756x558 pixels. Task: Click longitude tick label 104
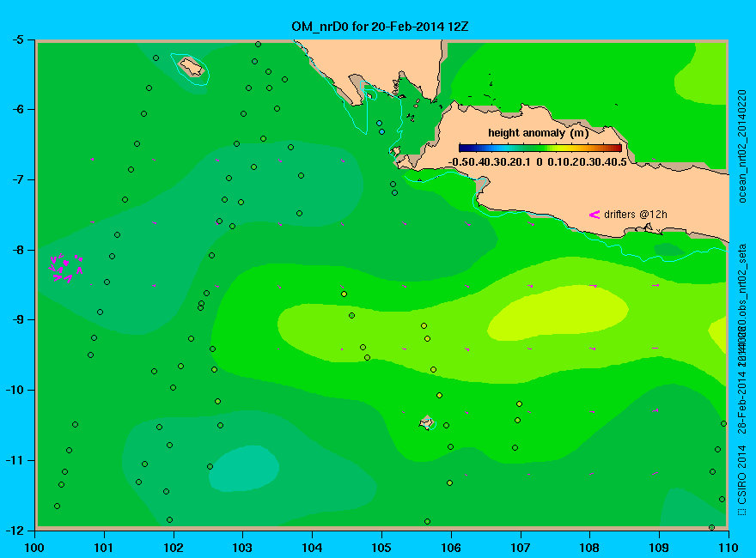pos(312,548)
